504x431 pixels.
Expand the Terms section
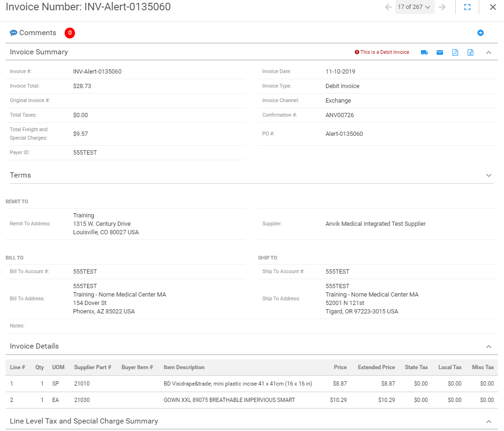click(x=489, y=175)
